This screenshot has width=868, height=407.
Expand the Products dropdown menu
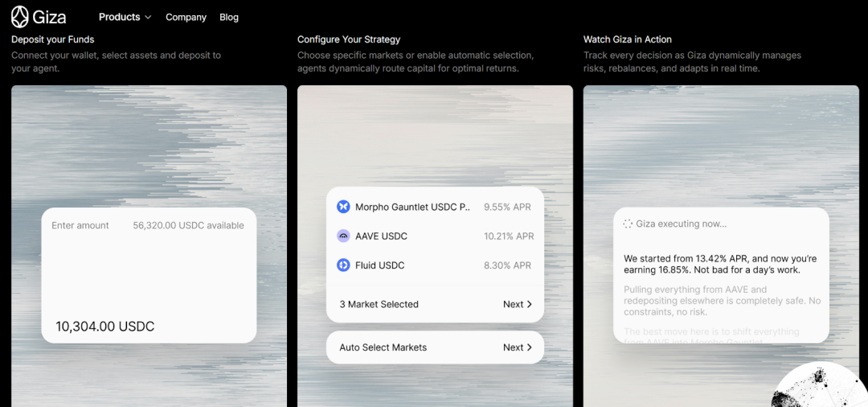pyautogui.click(x=125, y=17)
